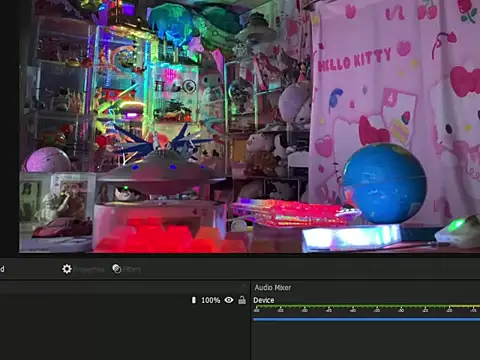Screen dimensions: 480x360
Task: Click the blue globe in the preview
Action: [x=384, y=183]
